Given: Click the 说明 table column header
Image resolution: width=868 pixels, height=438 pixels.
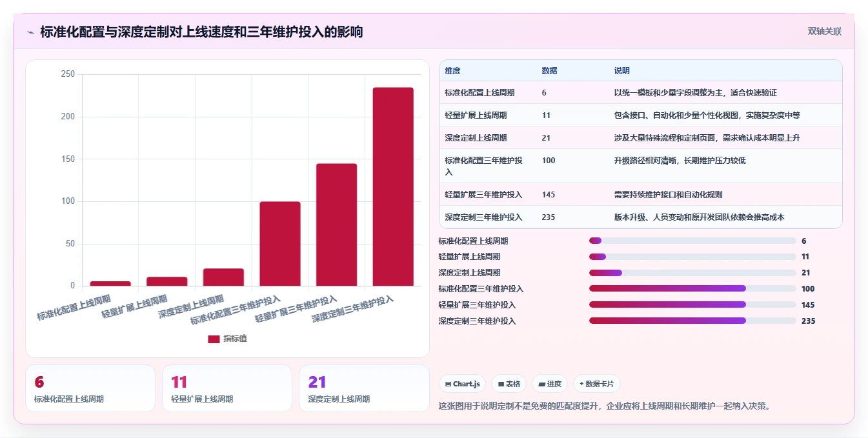Looking at the screenshot, I should coord(622,71).
